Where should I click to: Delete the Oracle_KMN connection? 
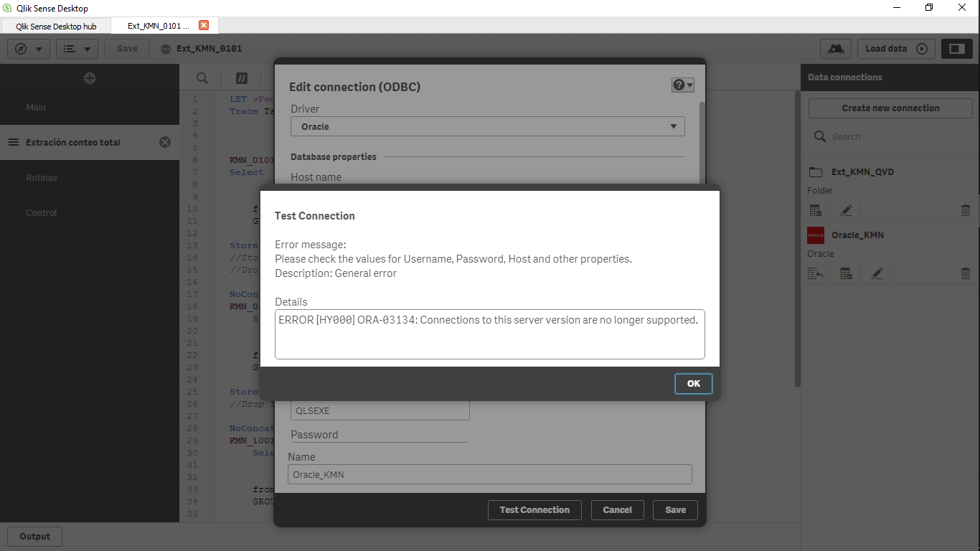click(x=965, y=273)
